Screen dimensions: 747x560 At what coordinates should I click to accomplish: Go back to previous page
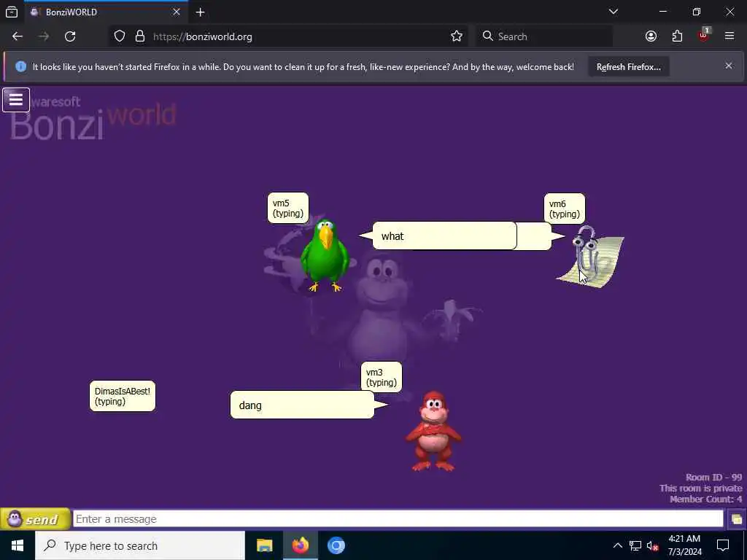pos(18,36)
